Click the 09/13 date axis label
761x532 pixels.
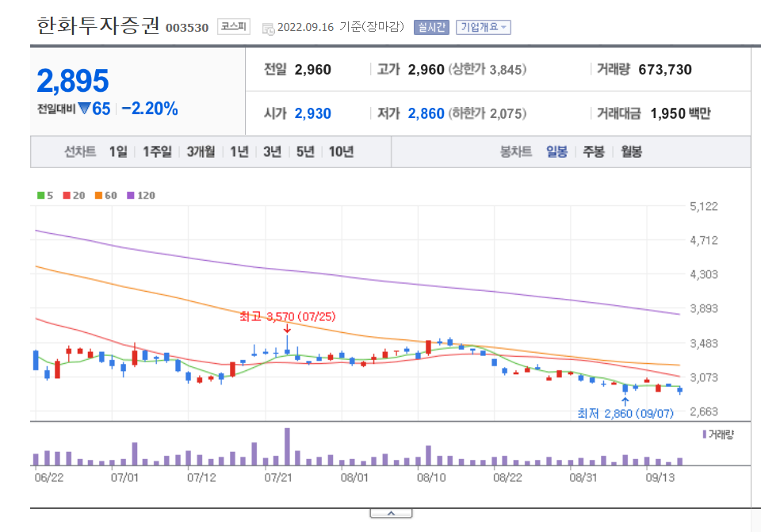coord(660,477)
